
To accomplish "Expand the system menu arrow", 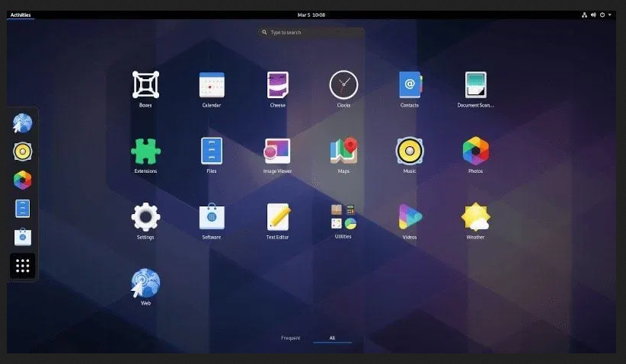I will 610,14.
